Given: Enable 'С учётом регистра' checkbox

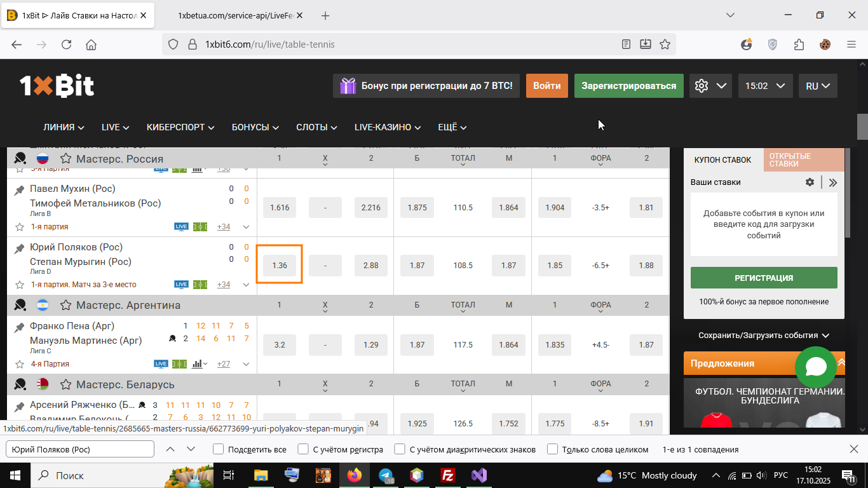Looking at the screenshot, I should 303,449.
